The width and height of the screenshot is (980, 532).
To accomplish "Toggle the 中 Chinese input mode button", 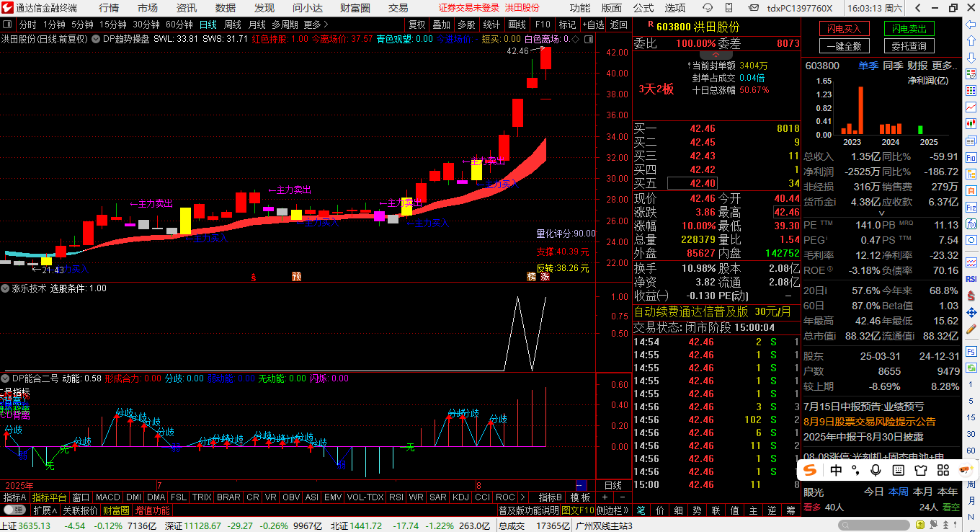I will tap(836, 471).
